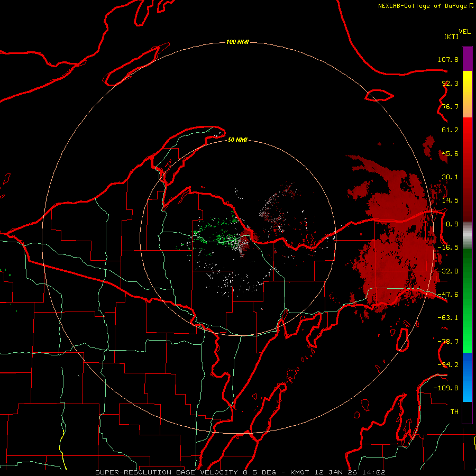Click the blue segment of color bar
The width and height of the screenshot is (476, 476).
[467, 377]
